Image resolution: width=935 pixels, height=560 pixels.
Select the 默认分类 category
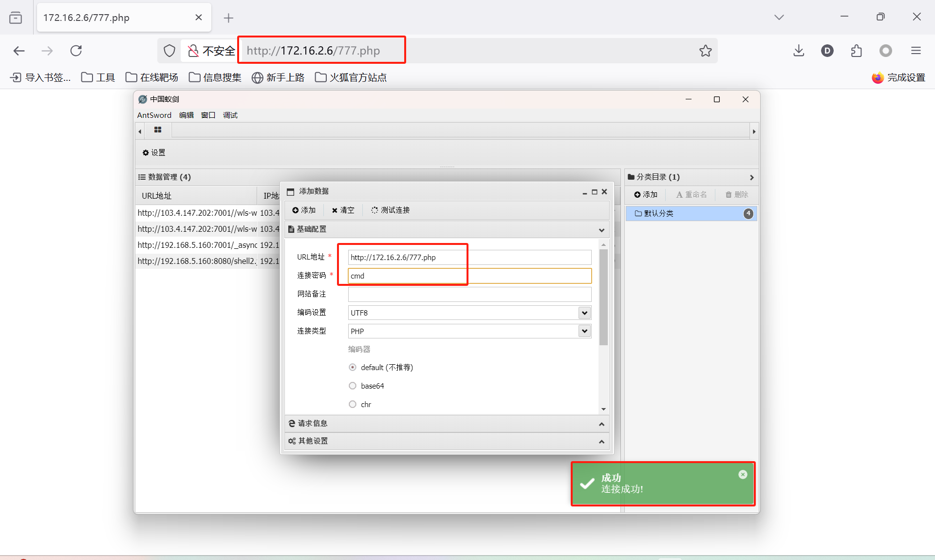[691, 213]
